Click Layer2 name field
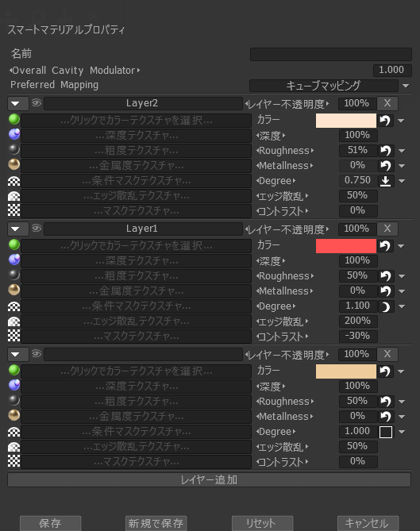Viewport: 420px width, 531px height. click(143, 103)
